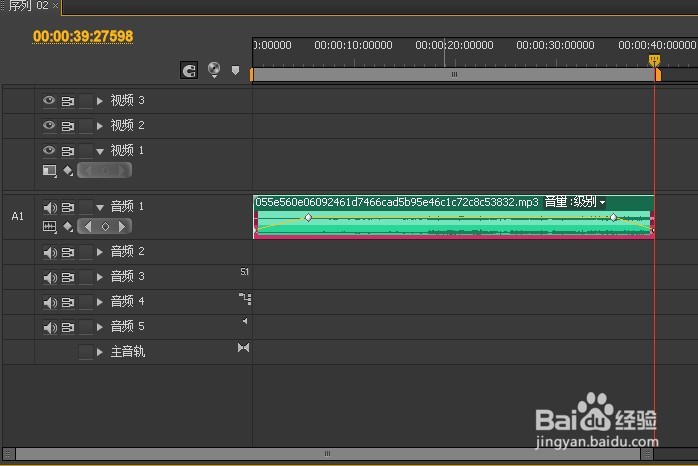Click the timecode 00:00:39:27598
Screen dimensions: 698x466
click(x=83, y=36)
